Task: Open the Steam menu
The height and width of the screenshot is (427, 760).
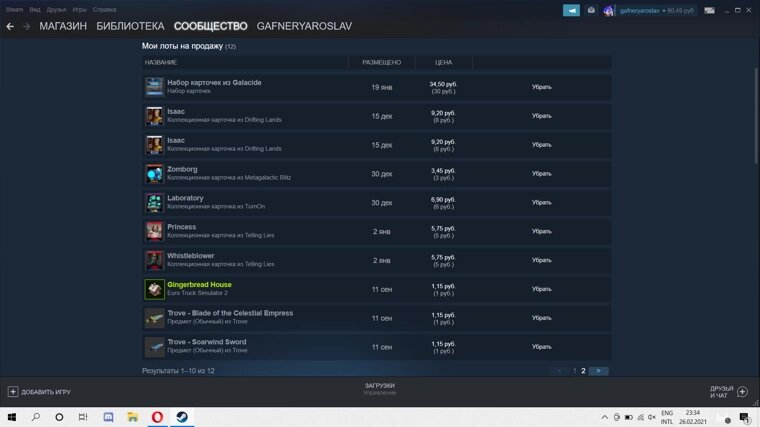Action: click(x=14, y=10)
